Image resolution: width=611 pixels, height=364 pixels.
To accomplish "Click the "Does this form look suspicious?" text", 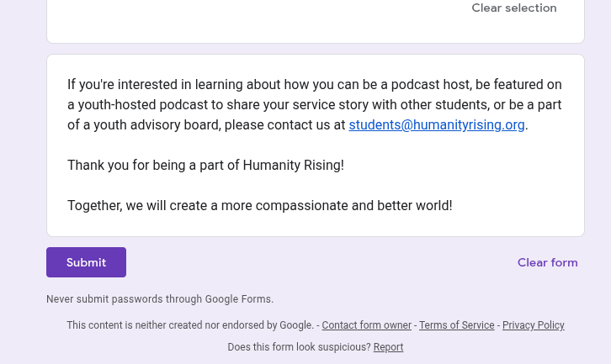I will point(299,347).
